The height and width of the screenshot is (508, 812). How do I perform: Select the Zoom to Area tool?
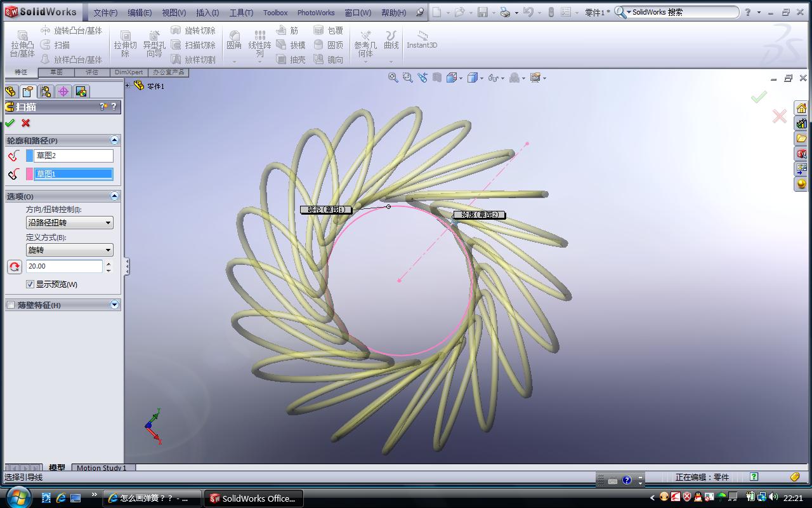click(408, 77)
